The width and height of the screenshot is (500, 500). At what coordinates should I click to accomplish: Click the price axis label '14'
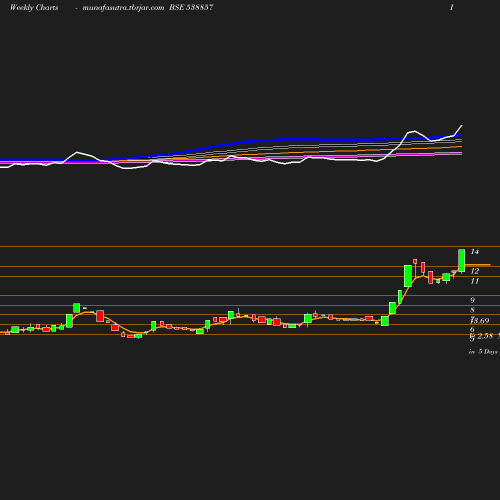pyautogui.click(x=475, y=252)
